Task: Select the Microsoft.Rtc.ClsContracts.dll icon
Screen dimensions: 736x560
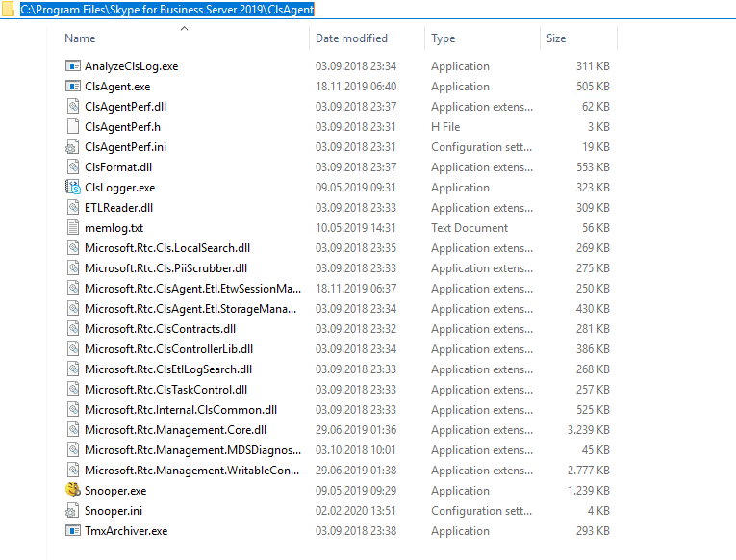Action: (x=73, y=328)
